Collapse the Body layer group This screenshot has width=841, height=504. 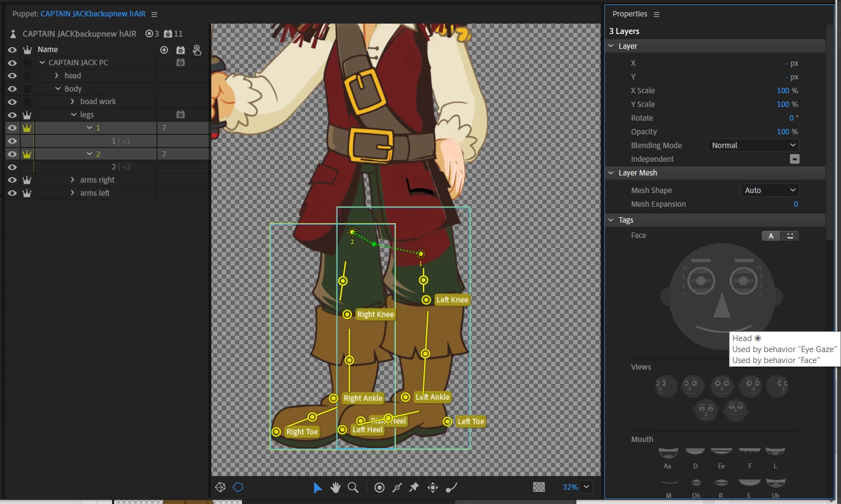click(58, 89)
